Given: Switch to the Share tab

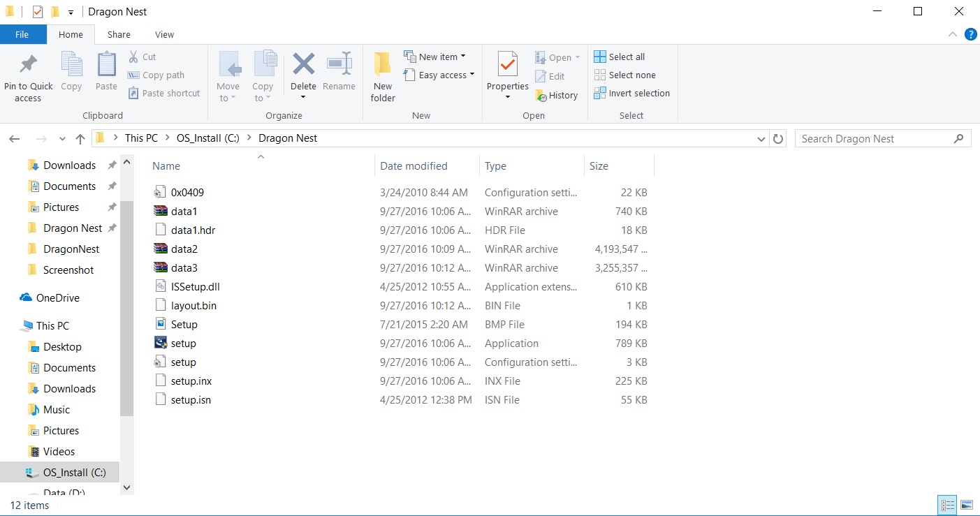Looking at the screenshot, I should point(119,34).
